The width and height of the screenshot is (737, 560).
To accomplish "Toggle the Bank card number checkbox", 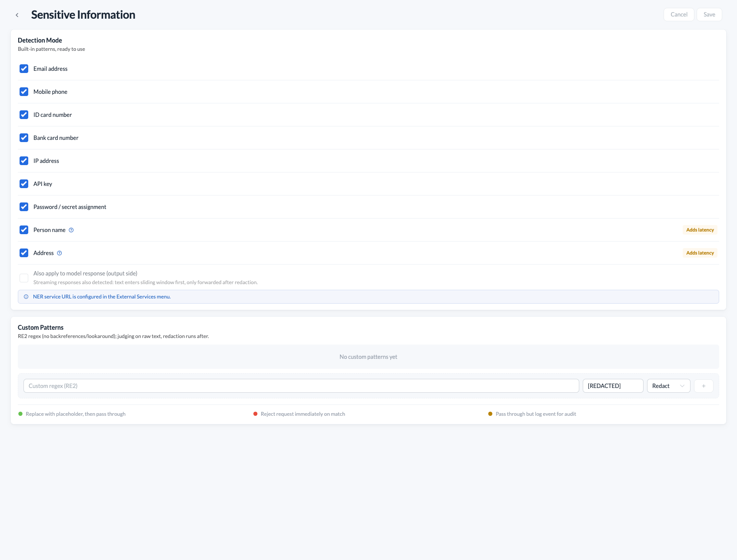I will click(x=24, y=138).
